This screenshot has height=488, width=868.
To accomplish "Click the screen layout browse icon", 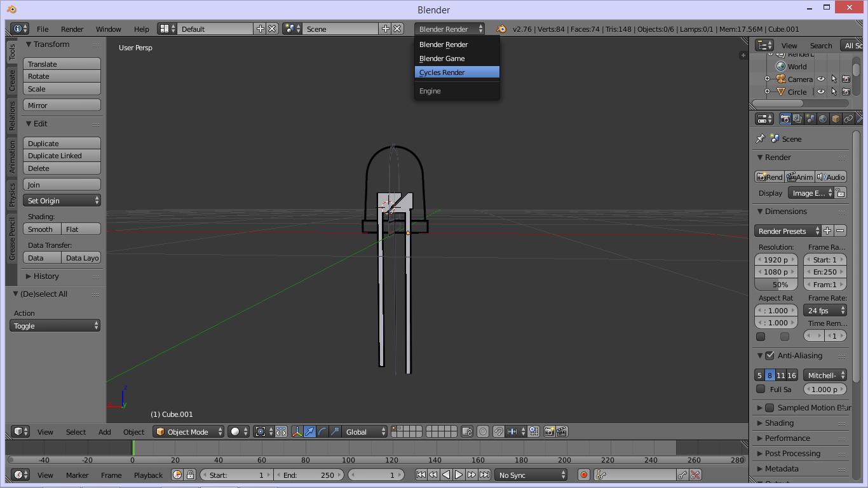I will point(167,29).
